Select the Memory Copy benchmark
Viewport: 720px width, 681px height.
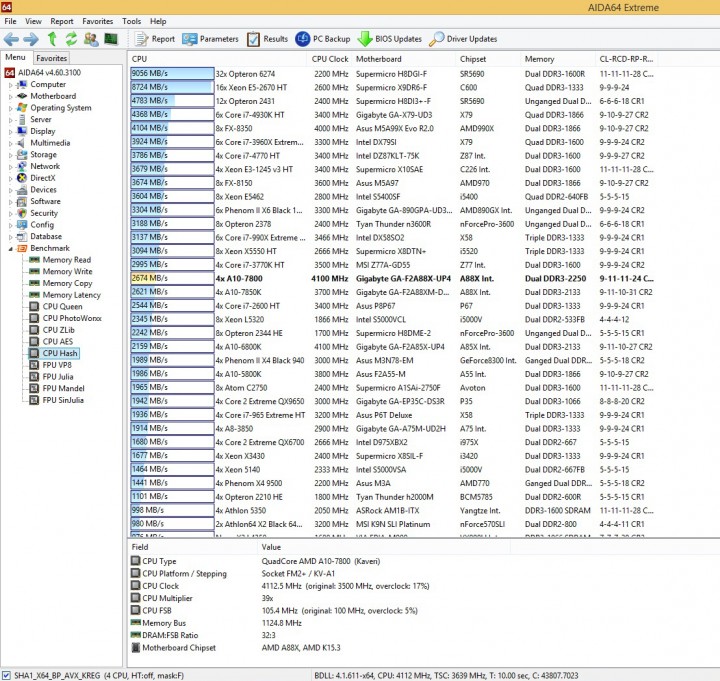click(67, 283)
